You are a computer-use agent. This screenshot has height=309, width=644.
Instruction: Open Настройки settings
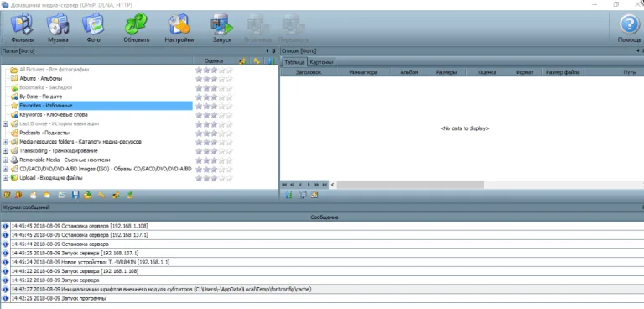pos(179,28)
